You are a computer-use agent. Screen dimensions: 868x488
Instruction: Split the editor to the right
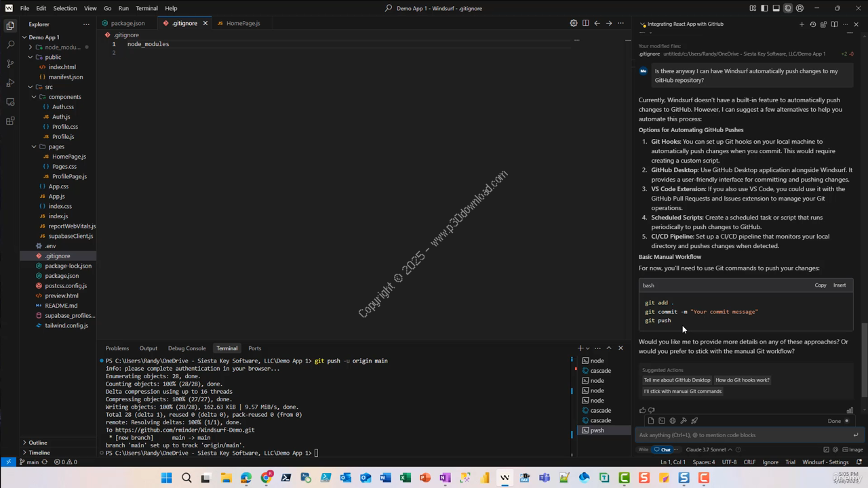(x=585, y=23)
